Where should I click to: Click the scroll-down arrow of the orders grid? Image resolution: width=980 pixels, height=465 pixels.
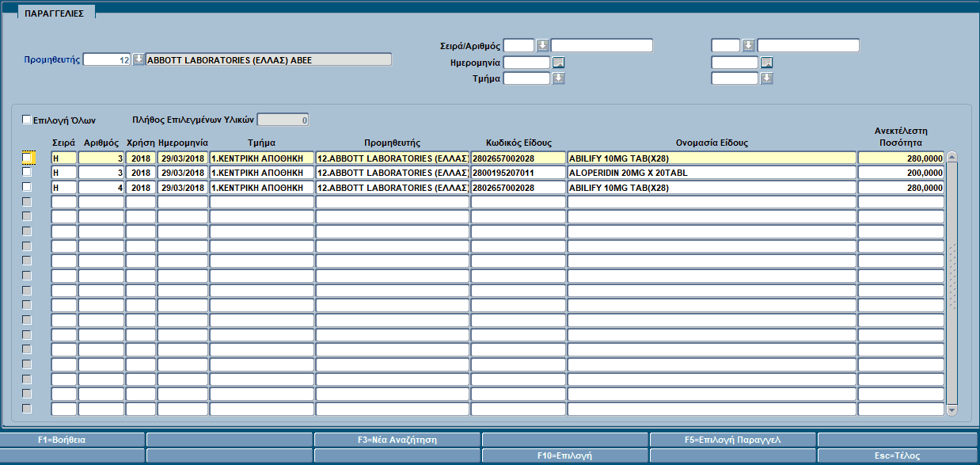point(952,410)
